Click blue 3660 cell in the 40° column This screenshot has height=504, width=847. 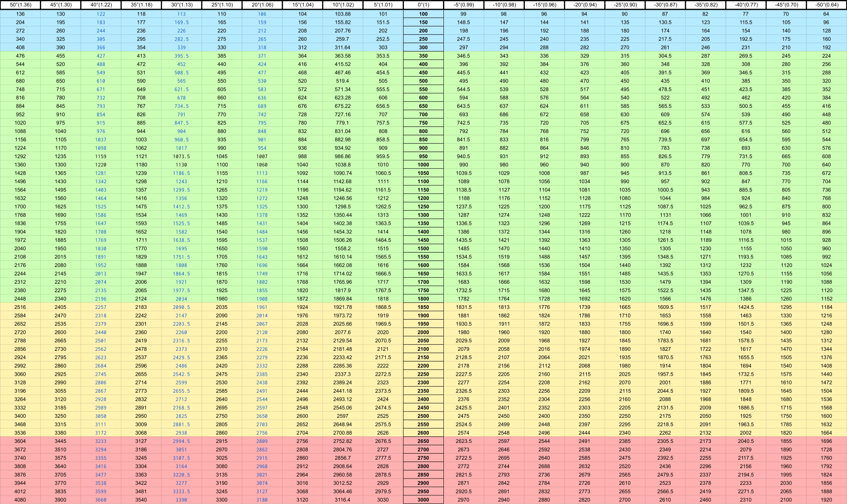(101, 500)
